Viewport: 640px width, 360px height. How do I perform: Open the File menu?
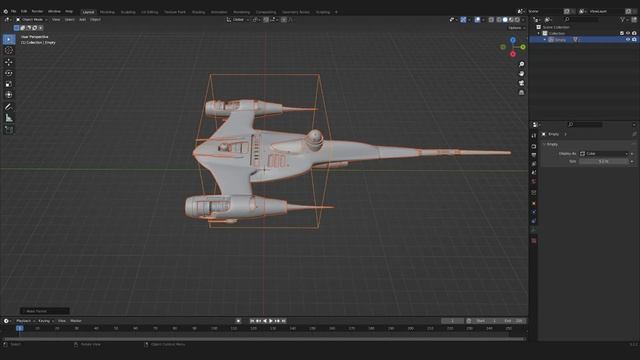coord(13,12)
